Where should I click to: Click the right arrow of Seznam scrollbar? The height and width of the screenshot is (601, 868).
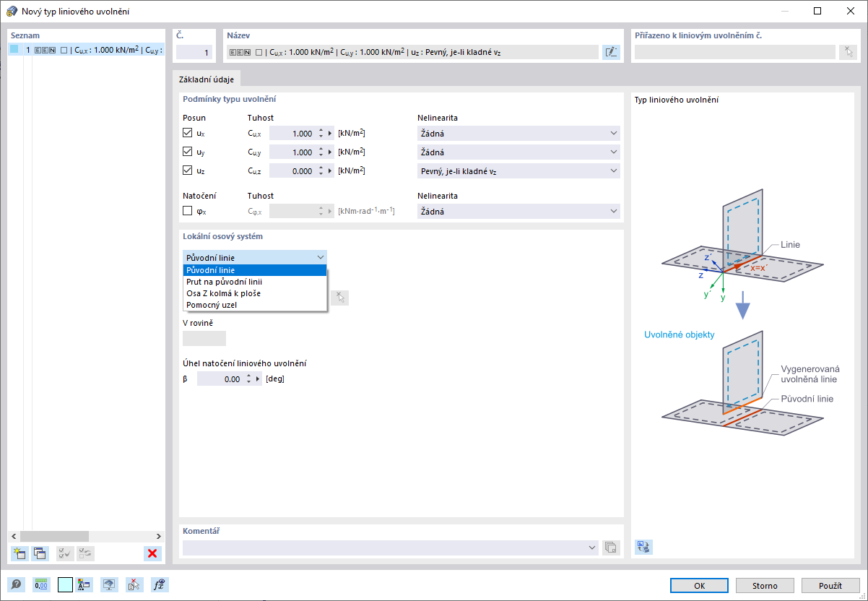click(x=159, y=536)
